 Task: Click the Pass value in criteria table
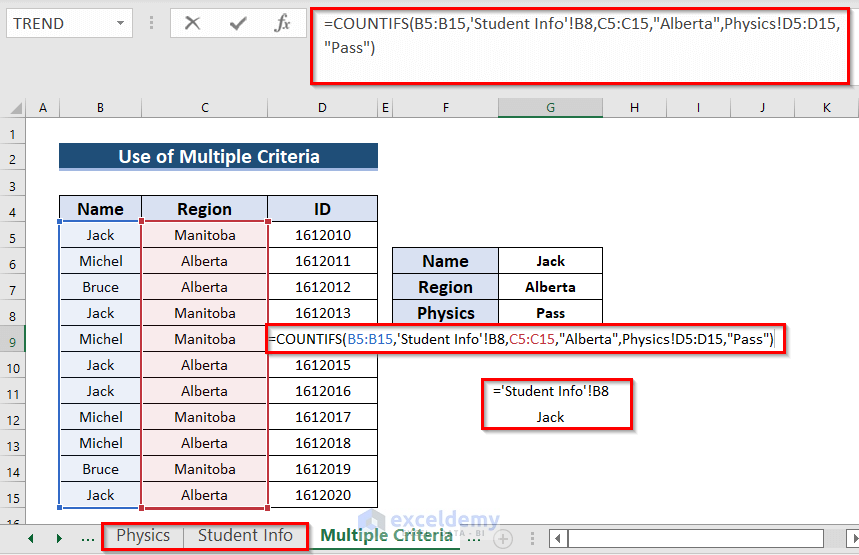(x=551, y=313)
